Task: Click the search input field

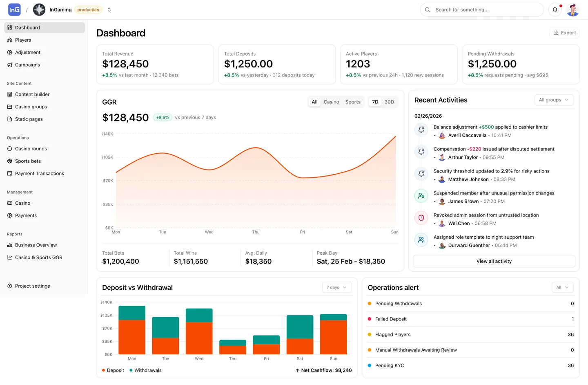Action: coord(482,9)
